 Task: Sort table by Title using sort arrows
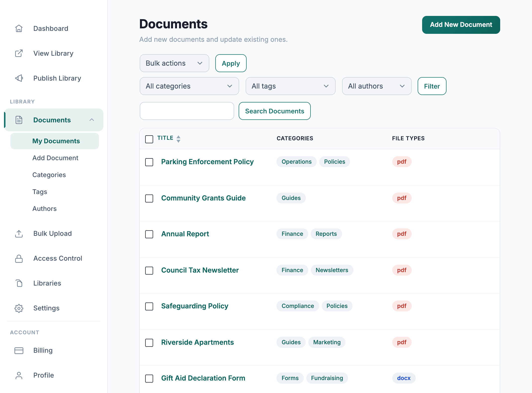(178, 139)
